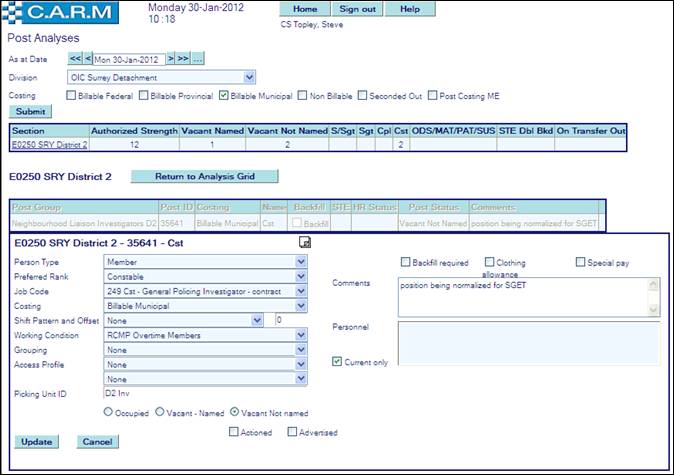Advance one day with > button
674x475 pixels.
[x=171, y=59]
